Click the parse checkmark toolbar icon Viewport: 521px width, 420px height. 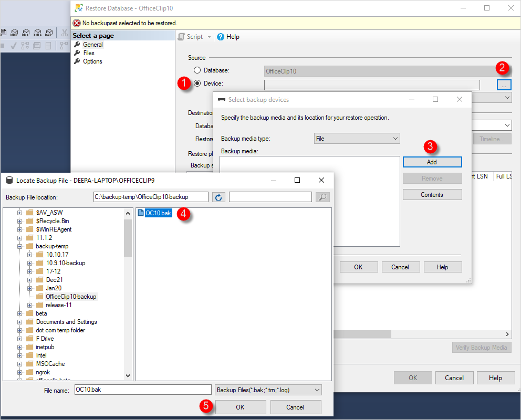click(x=13, y=46)
